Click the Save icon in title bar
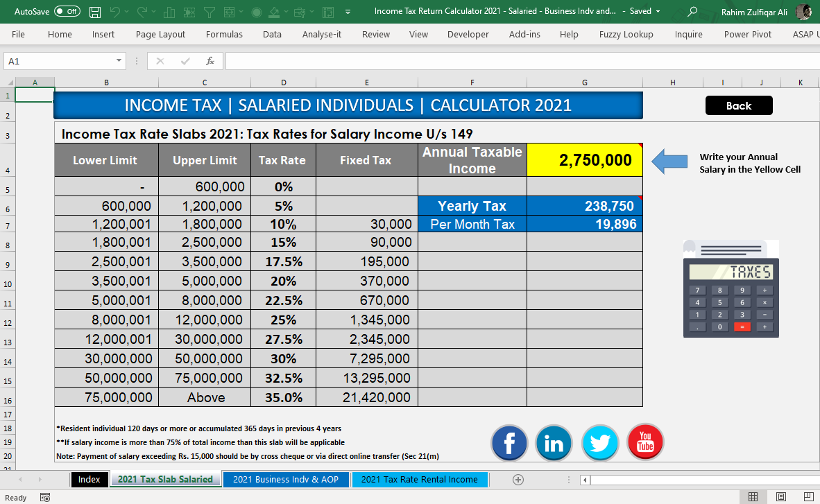This screenshot has width=820, height=504. pyautogui.click(x=94, y=12)
